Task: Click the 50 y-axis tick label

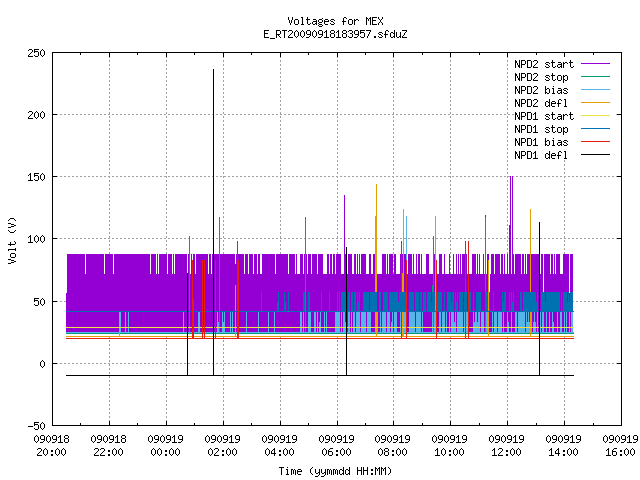Action: coord(40,302)
